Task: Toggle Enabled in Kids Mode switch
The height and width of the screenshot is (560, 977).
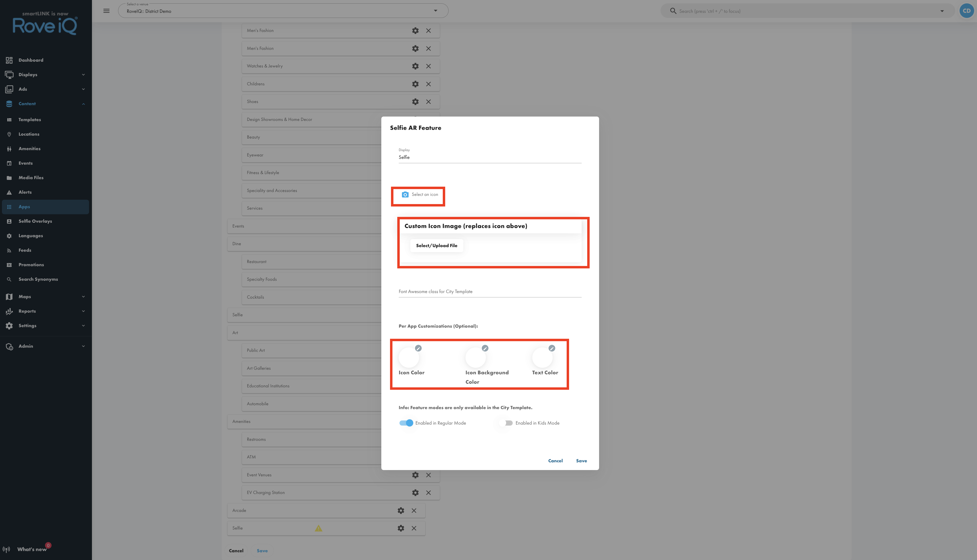Action: tap(506, 423)
